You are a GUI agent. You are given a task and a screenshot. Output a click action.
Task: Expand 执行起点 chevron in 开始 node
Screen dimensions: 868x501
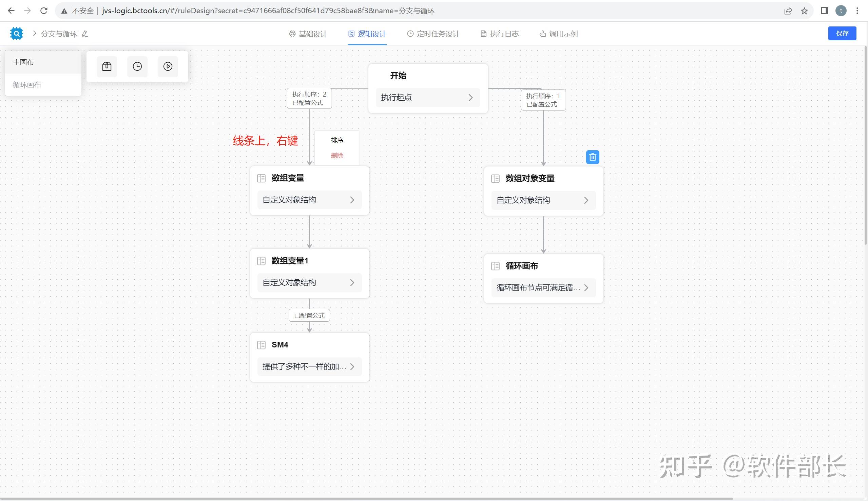(x=470, y=97)
